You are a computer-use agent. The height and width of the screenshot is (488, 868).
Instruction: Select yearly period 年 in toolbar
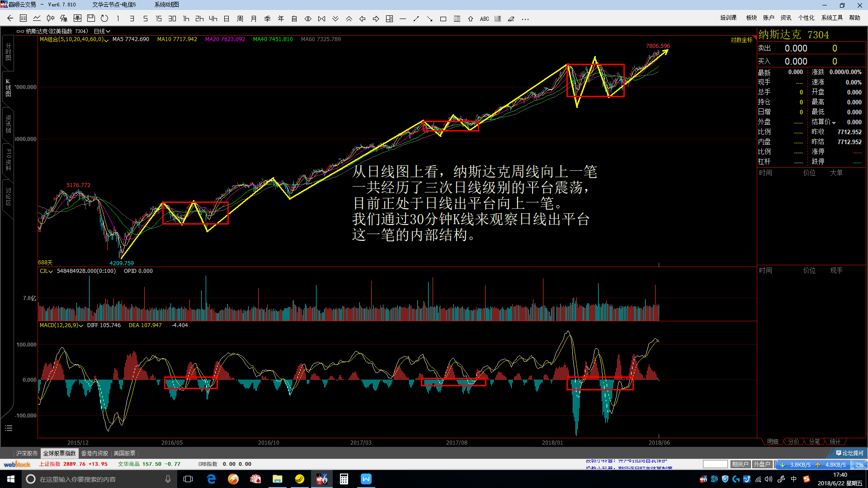(281, 19)
